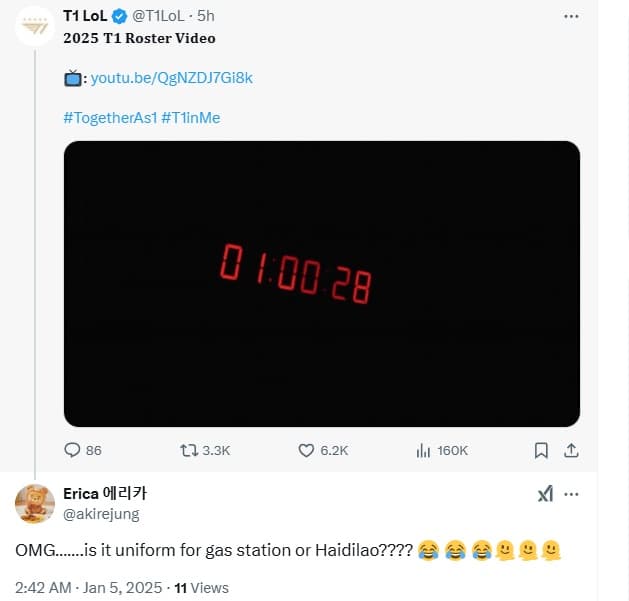The height and width of the screenshot is (601, 629).
Task: Open more options on Erica's reply
Action: (x=573, y=494)
